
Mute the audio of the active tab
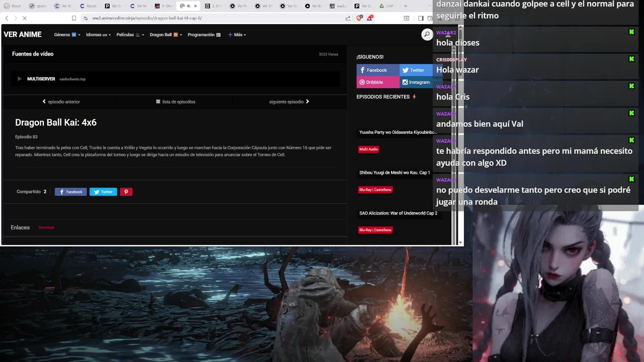coord(188,6)
